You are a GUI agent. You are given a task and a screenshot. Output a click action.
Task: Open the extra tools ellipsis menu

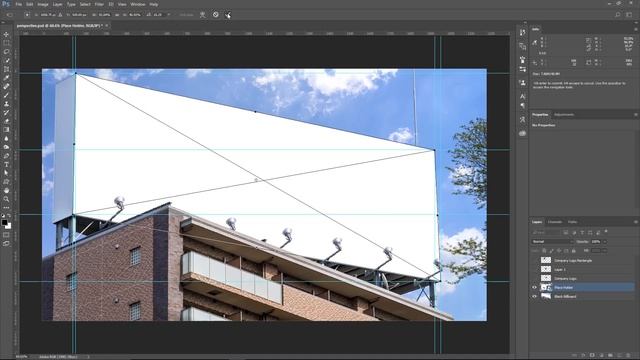(6, 207)
